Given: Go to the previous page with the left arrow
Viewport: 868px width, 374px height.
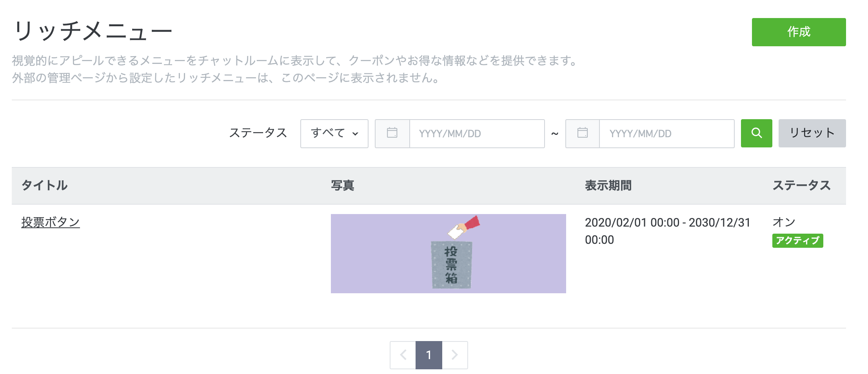Looking at the screenshot, I should [x=403, y=355].
